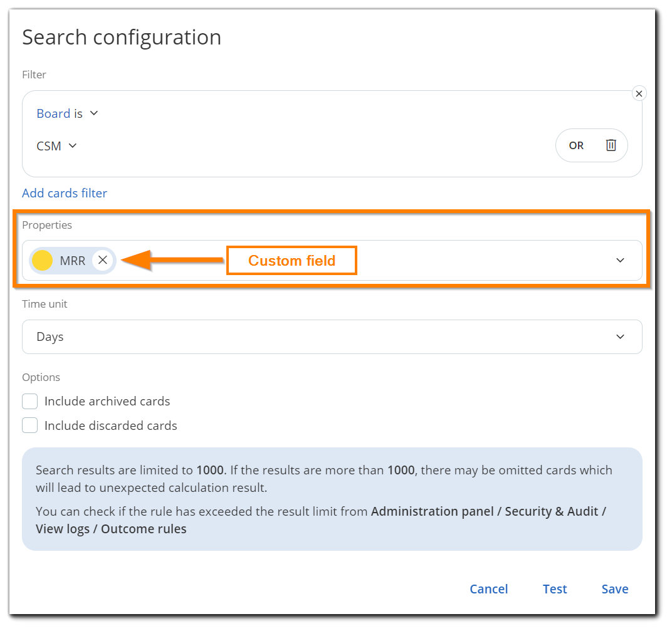This screenshot has width=672, height=631.
Task: Remove the Board filter with the X icon
Action: click(639, 93)
